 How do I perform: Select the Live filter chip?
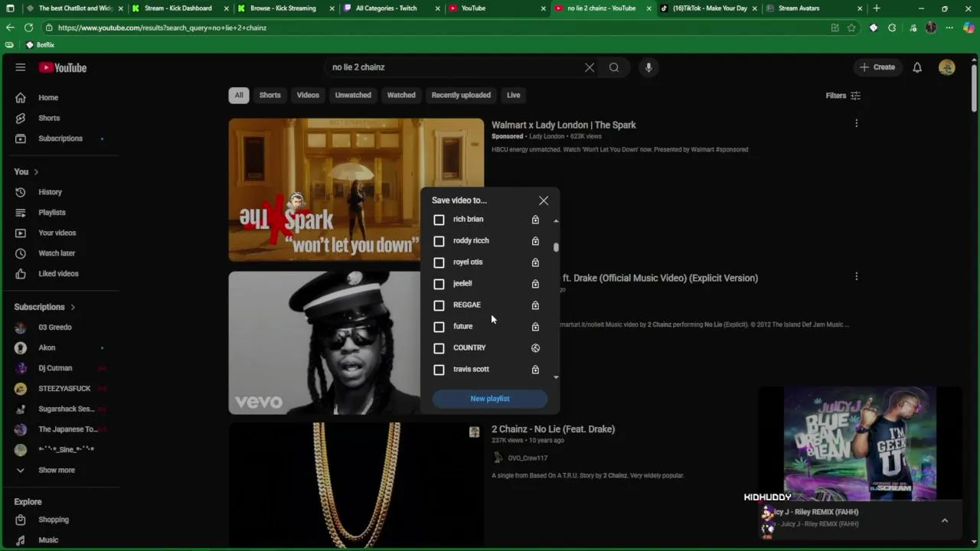coord(513,96)
